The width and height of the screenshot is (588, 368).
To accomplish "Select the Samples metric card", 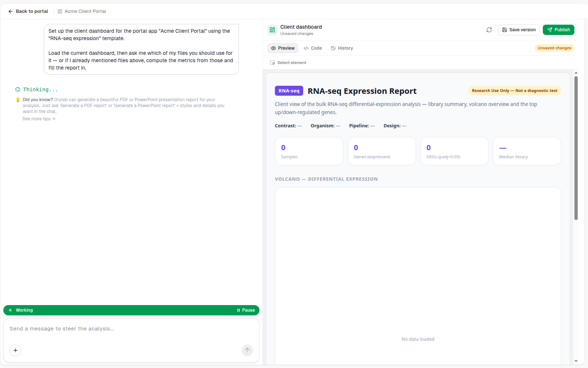I will (309, 151).
